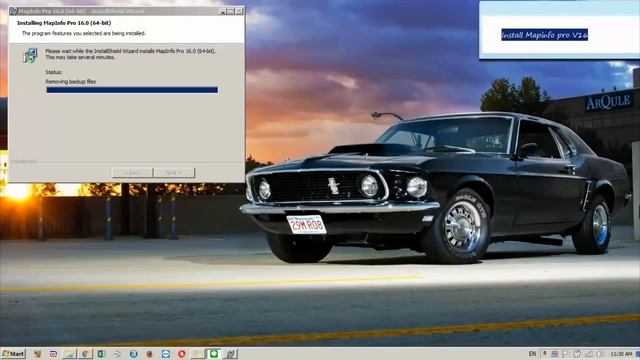The width and height of the screenshot is (640, 360).
Task: Open the red round icon in taskbar
Action: coord(182,354)
